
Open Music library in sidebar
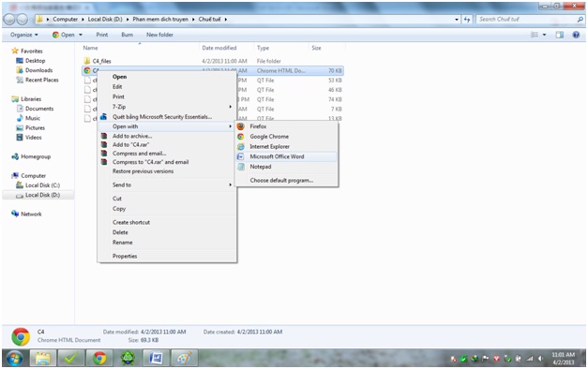point(33,118)
